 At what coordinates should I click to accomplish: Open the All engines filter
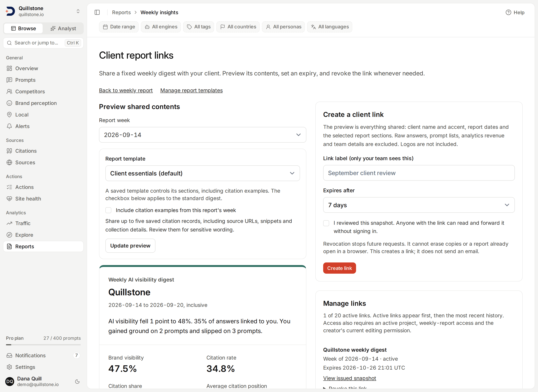(x=161, y=27)
